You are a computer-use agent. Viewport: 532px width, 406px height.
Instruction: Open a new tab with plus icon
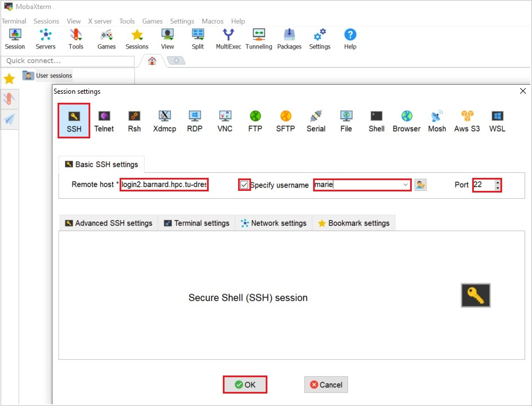tap(176, 61)
